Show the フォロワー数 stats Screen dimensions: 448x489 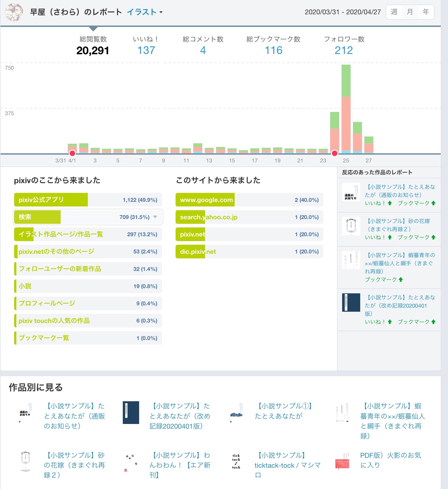point(344,45)
